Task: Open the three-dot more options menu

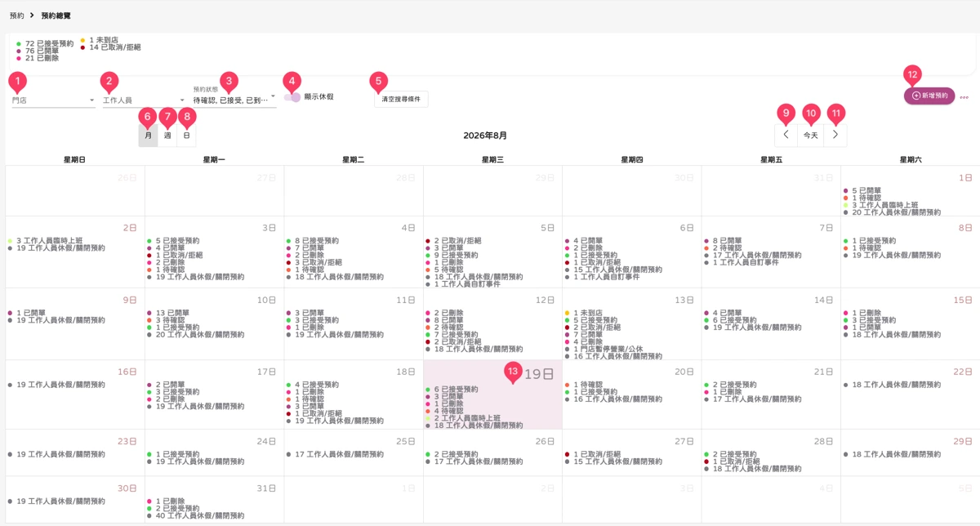Action: (964, 96)
